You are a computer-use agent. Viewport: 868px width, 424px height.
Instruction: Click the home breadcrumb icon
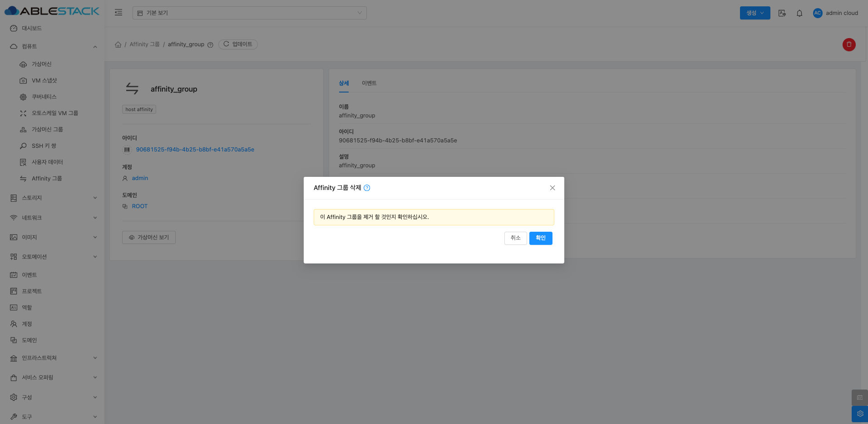pos(118,44)
